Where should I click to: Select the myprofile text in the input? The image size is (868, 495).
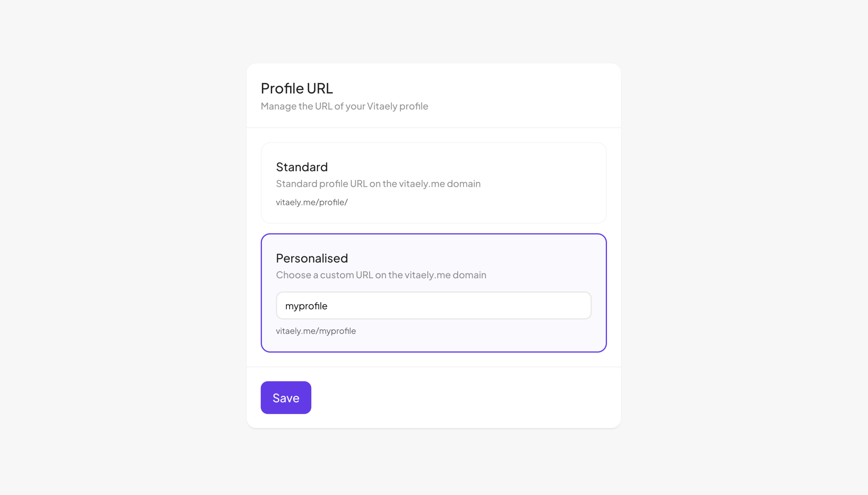[306, 305]
